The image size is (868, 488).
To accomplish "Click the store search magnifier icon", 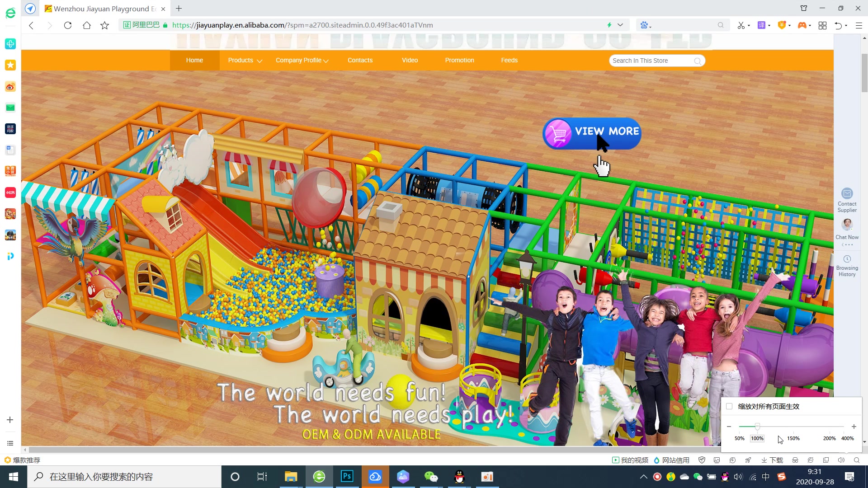I will (698, 61).
